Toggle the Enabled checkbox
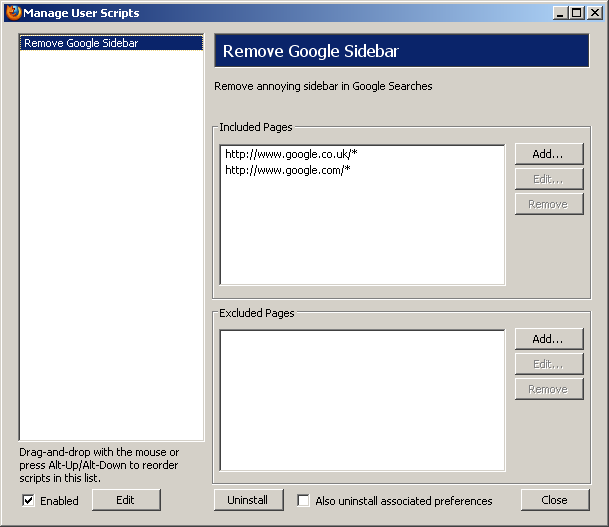 point(28,501)
